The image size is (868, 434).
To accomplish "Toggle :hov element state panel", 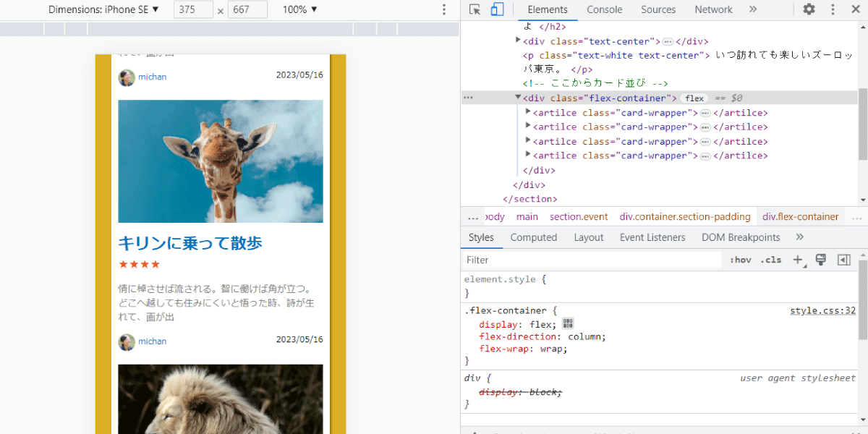I will [741, 260].
